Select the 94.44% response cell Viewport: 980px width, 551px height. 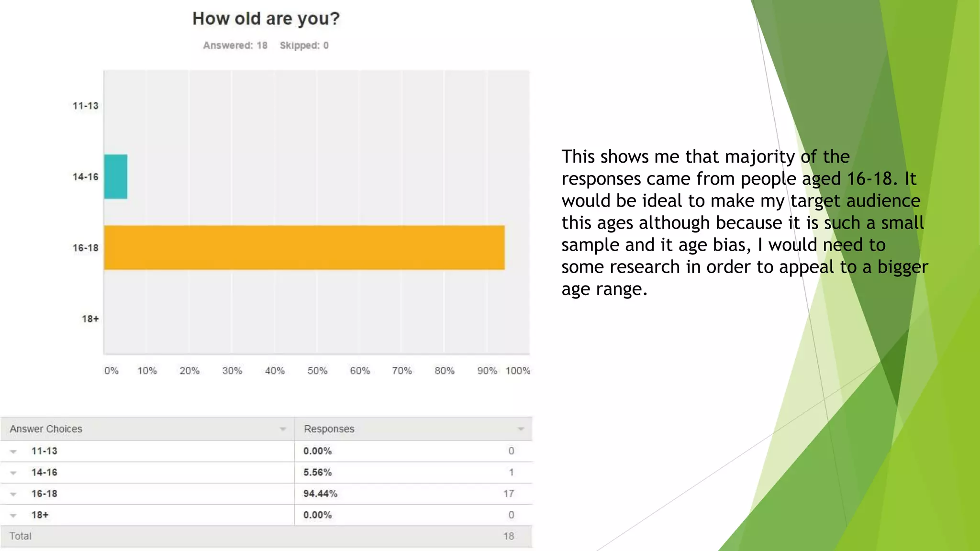320,494
